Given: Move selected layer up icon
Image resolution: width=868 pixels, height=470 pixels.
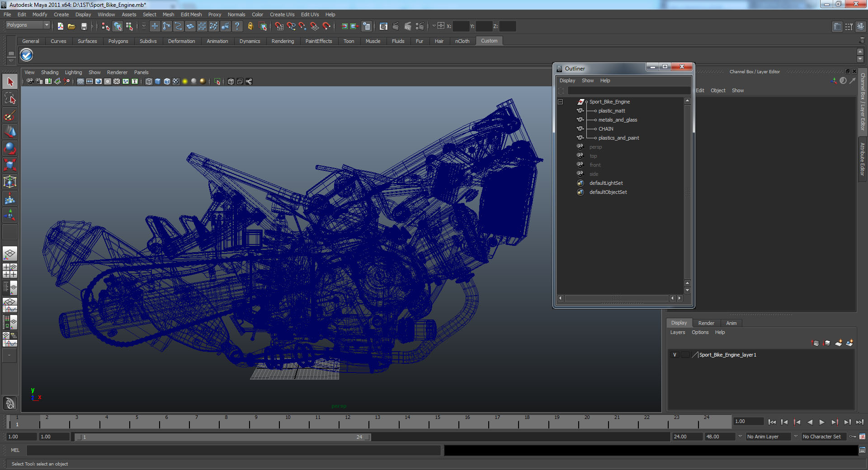Looking at the screenshot, I should click(816, 343).
